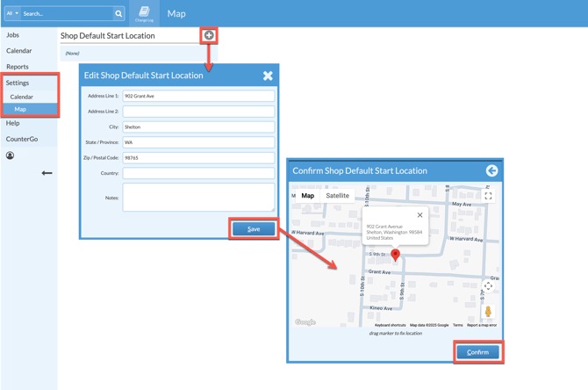Open Reports in the sidebar
This screenshot has height=390, width=588.
[18, 67]
